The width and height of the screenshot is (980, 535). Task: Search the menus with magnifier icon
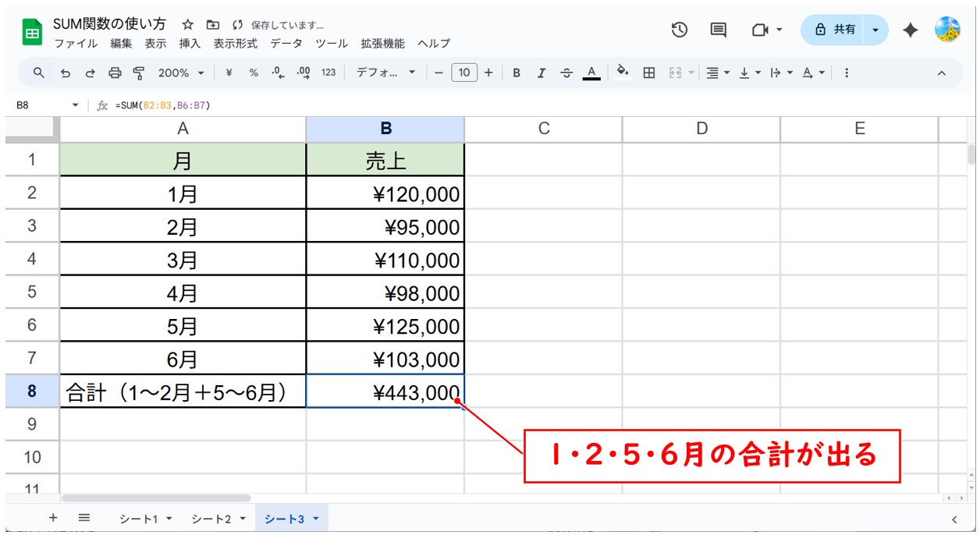click(39, 73)
